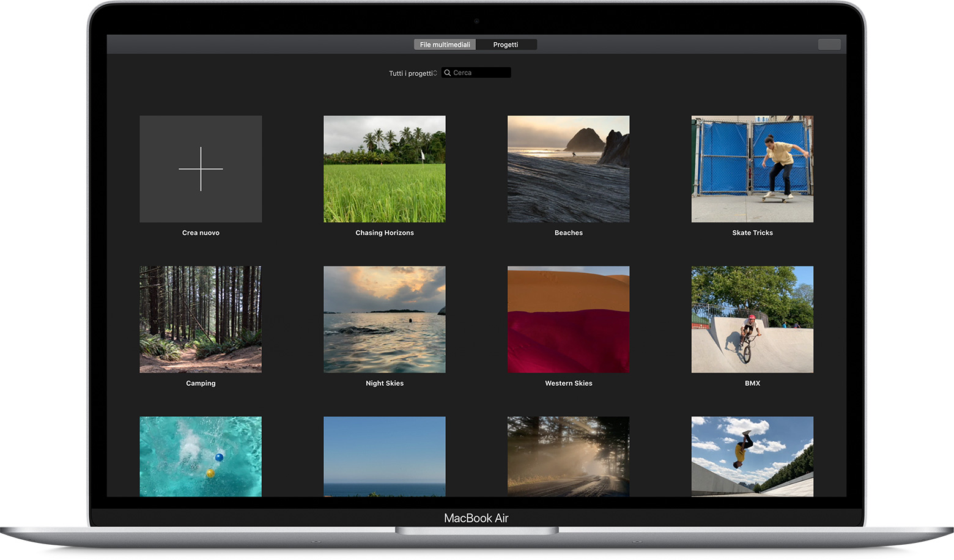
Task: Open the Beaches project thumbnail
Action: pos(569,169)
